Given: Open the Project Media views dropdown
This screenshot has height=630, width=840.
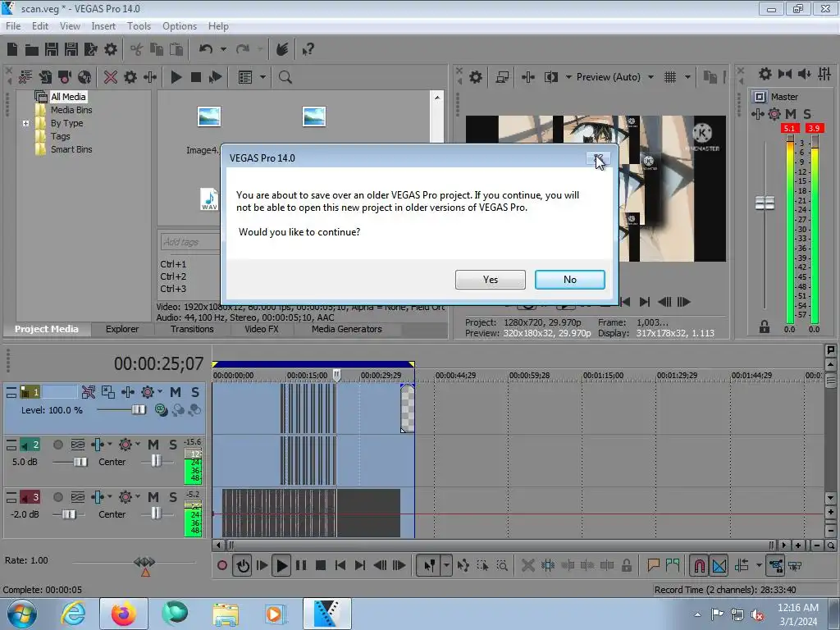Looking at the screenshot, I should (262, 77).
